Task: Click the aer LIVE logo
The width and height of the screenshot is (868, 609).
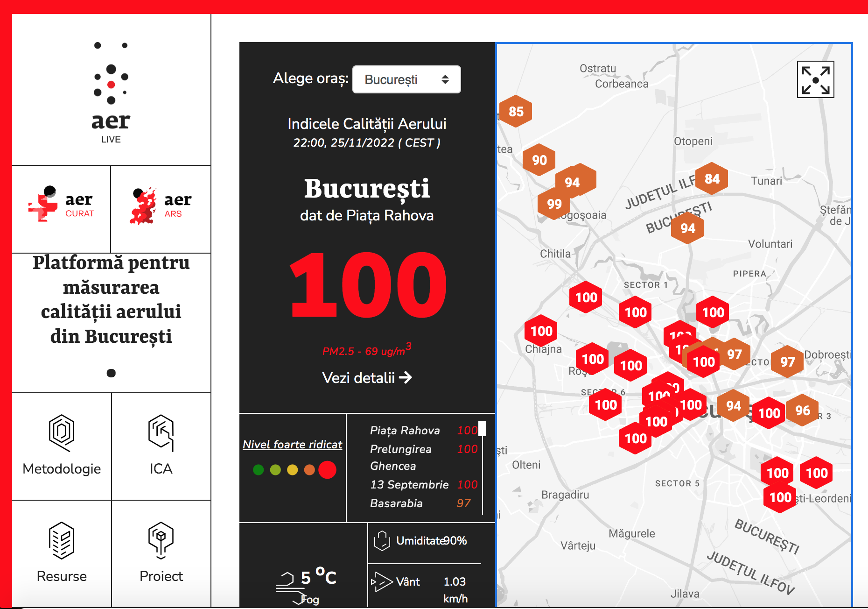Action: [x=111, y=92]
